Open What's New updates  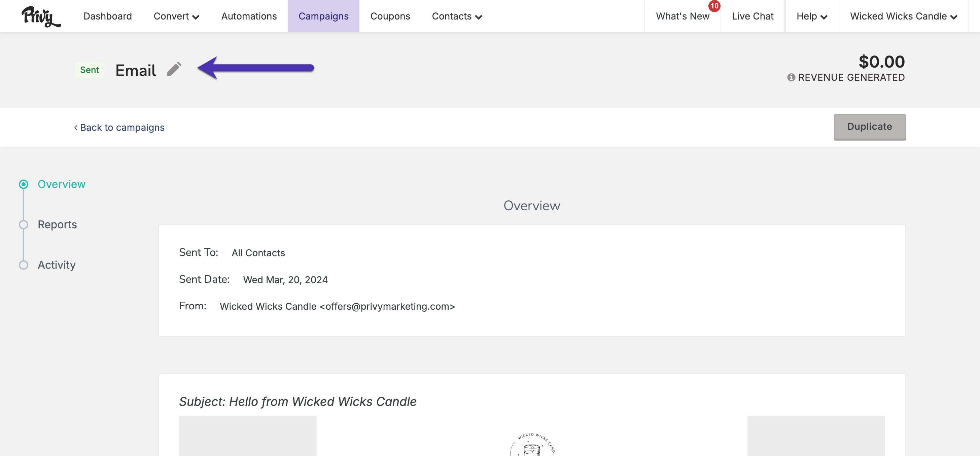click(x=682, y=16)
